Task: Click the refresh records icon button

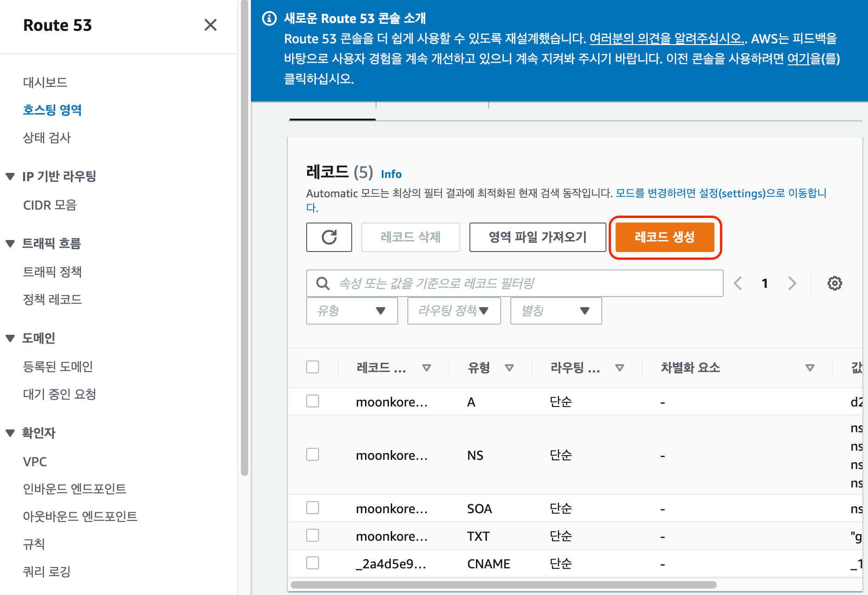Action: click(x=329, y=237)
